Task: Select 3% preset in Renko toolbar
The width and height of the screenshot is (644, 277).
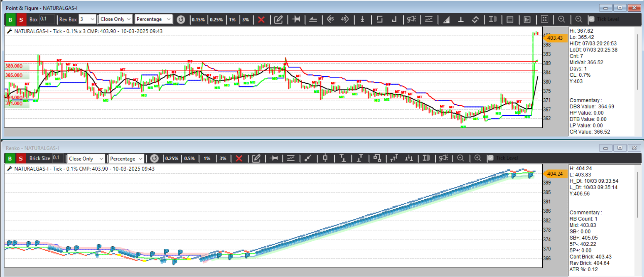Action: (223, 159)
